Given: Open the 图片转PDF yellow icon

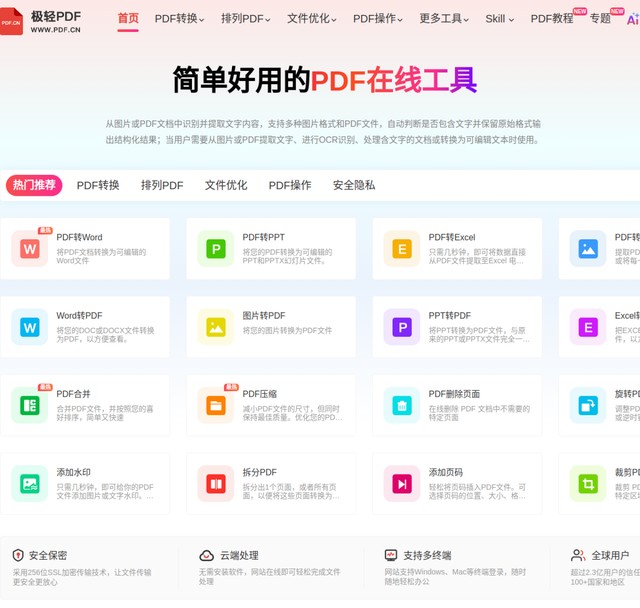Looking at the screenshot, I should pyautogui.click(x=216, y=327).
